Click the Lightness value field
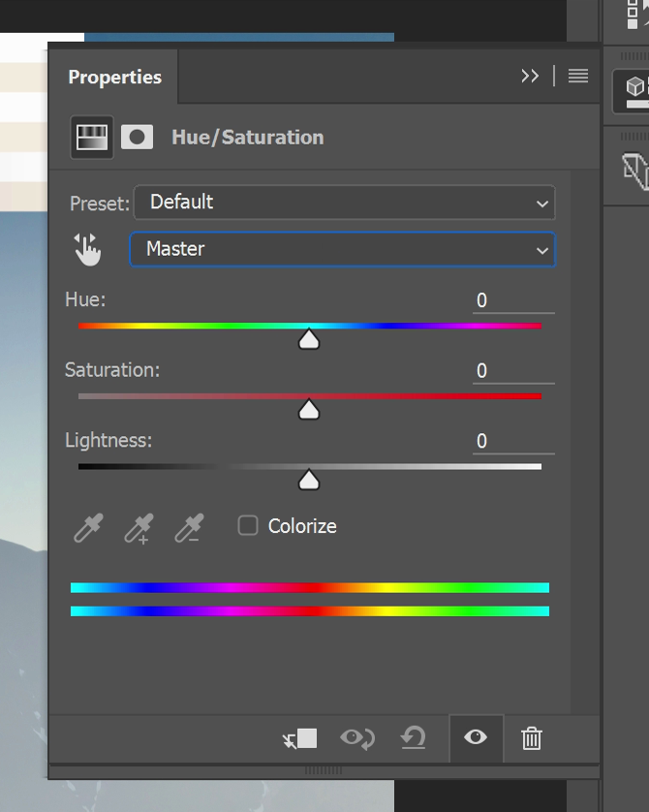 513,442
